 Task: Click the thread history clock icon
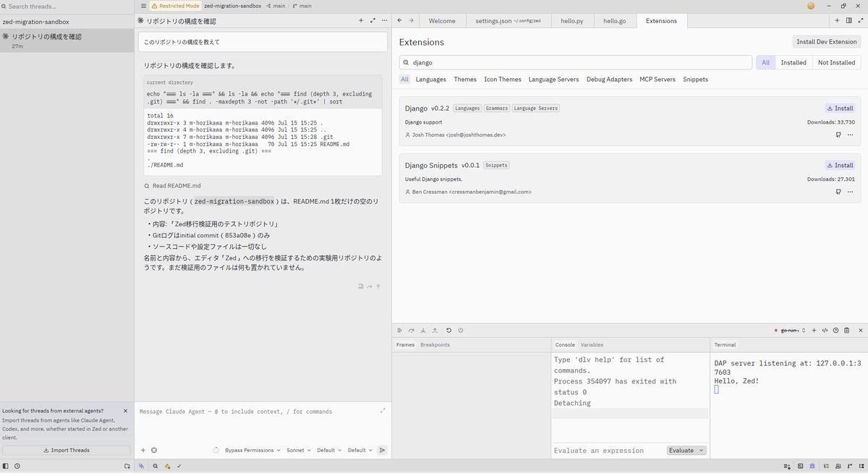pos(17,467)
